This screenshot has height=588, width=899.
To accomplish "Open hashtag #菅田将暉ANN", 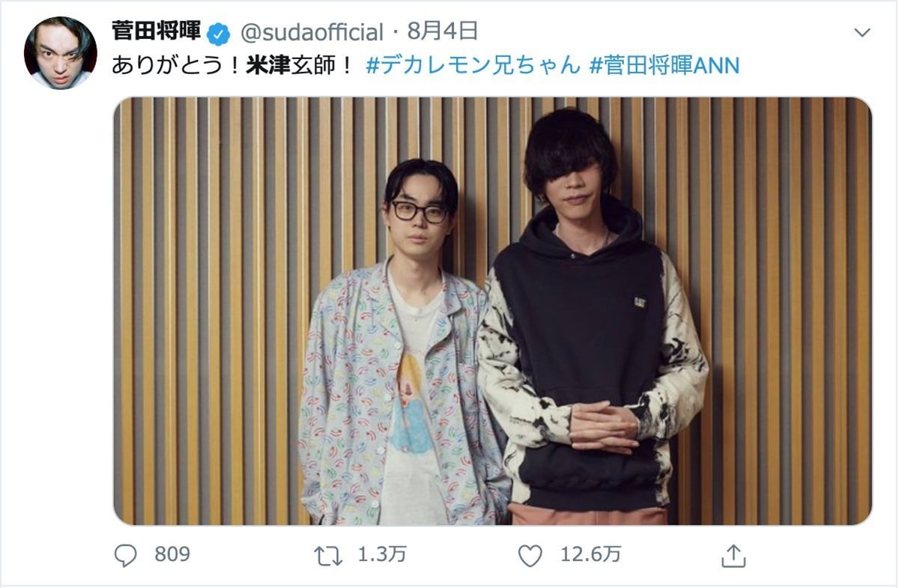I will (x=664, y=66).
